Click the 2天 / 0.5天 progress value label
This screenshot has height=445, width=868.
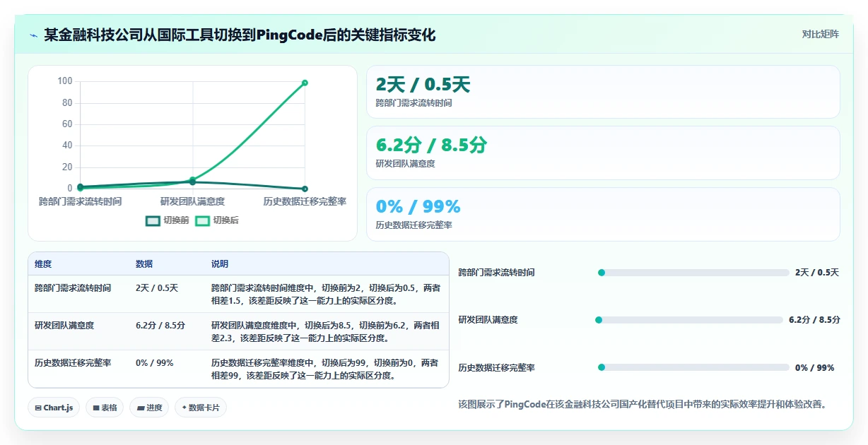tap(817, 273)
